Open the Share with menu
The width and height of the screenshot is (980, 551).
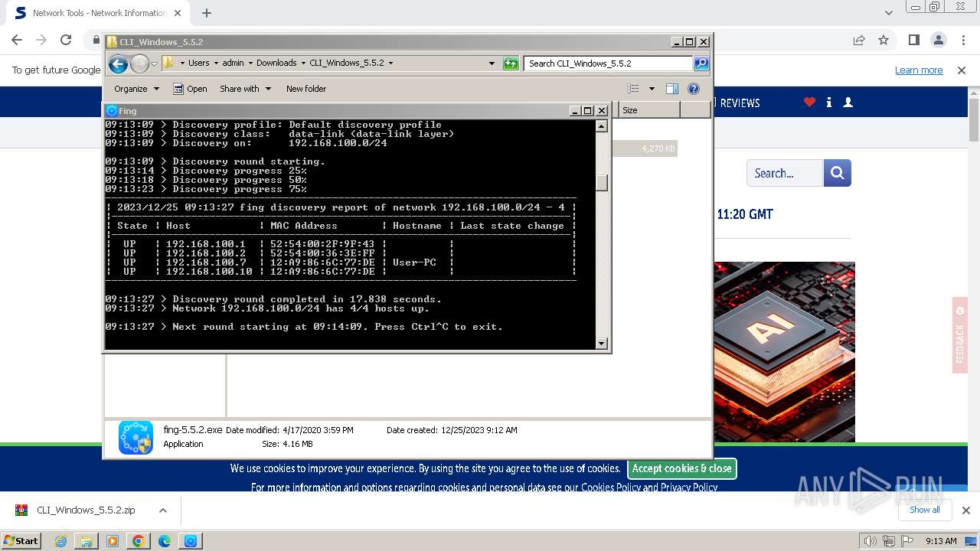[245, 89]
